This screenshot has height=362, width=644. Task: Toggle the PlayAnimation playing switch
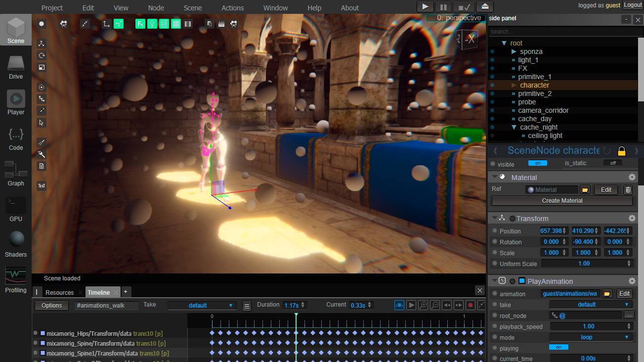coord(558,348)
